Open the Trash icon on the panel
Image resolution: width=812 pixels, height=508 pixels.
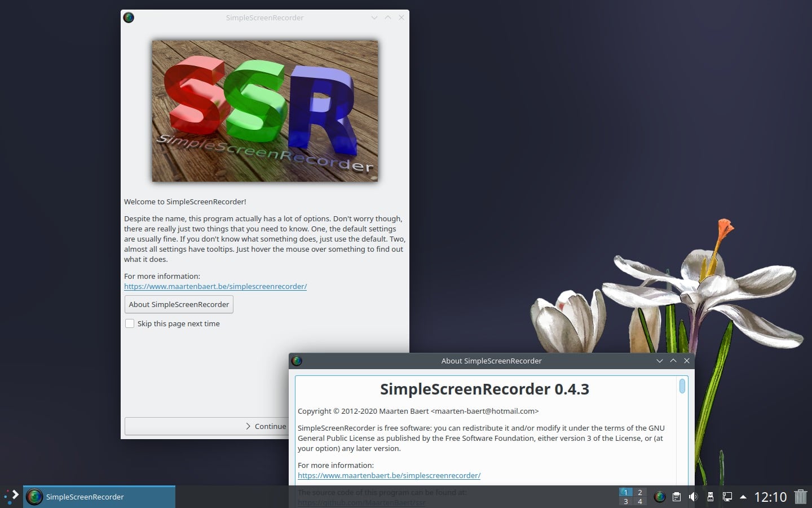coord(801,497)
